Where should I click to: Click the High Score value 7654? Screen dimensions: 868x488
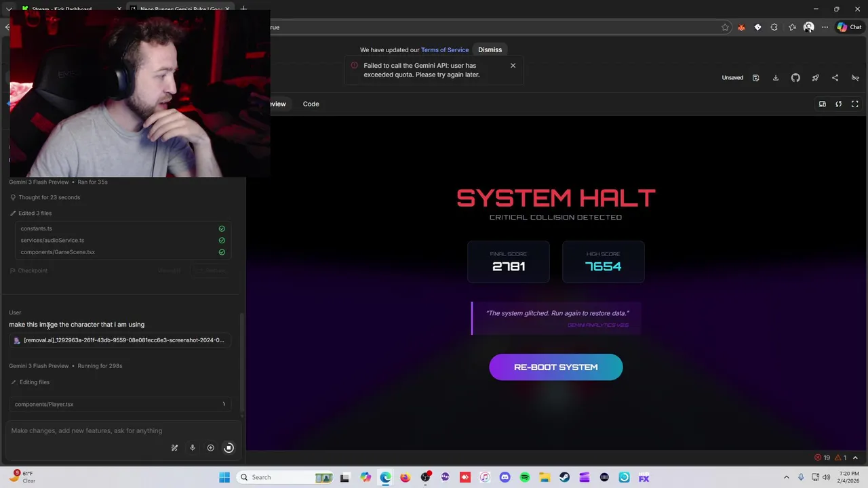coord(603,266)
